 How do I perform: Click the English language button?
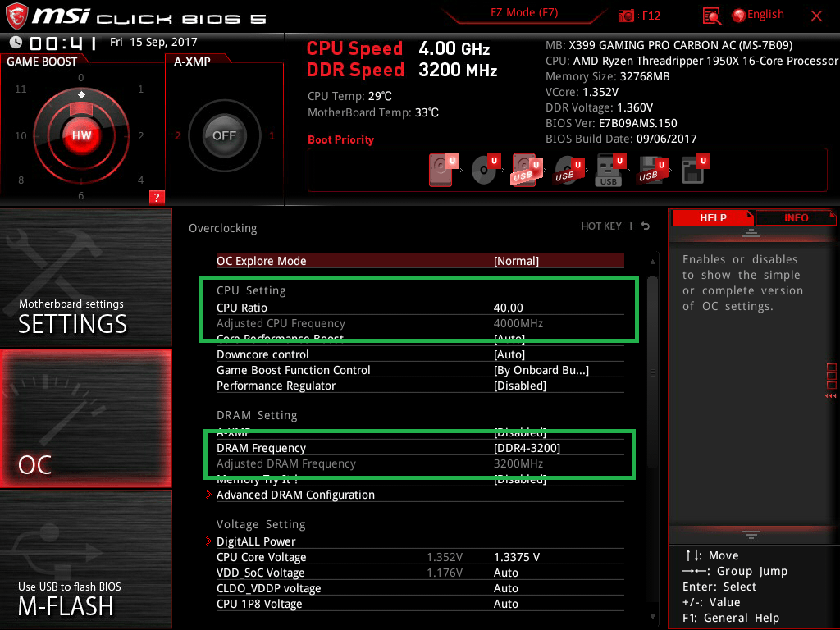pyautogui.click(x=765, y=15)
